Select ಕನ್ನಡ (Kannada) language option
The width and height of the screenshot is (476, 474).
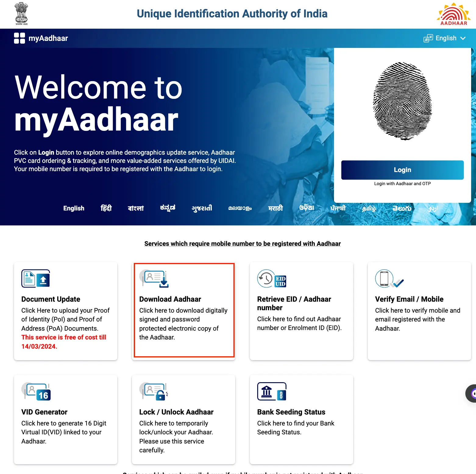168,208
